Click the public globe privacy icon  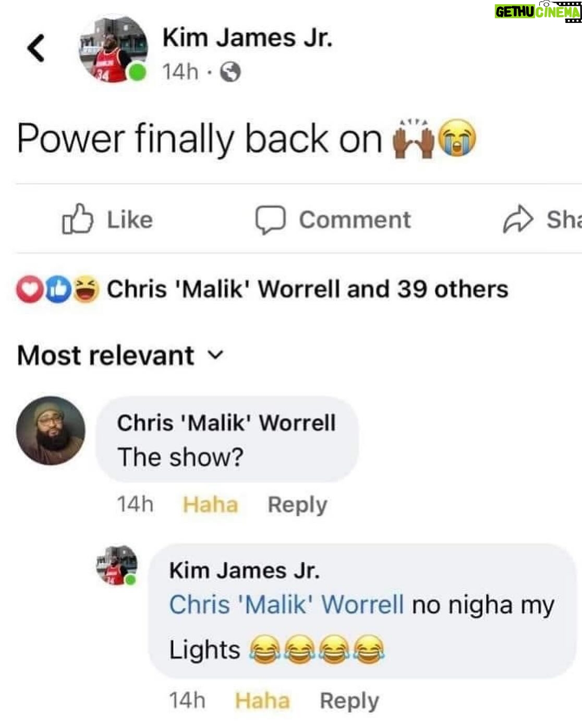[231, 72]
